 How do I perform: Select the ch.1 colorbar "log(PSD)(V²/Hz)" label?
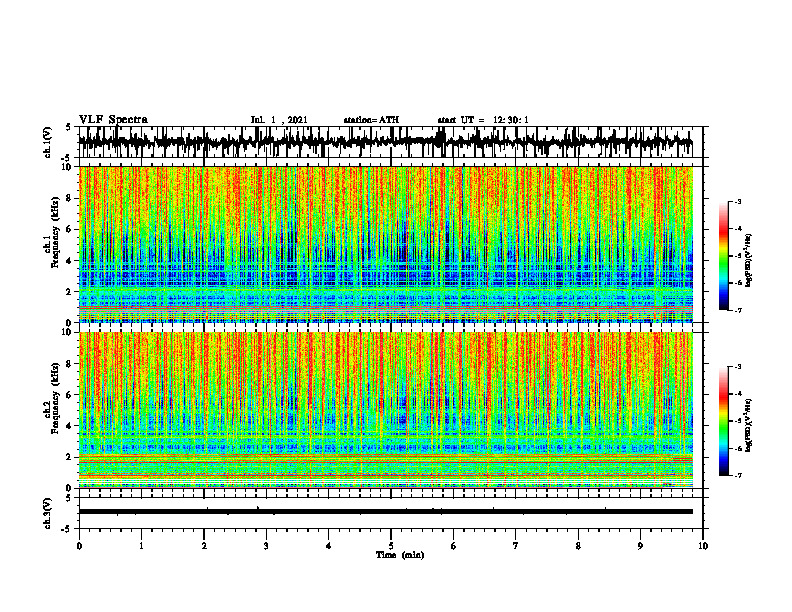click(748, 261)
